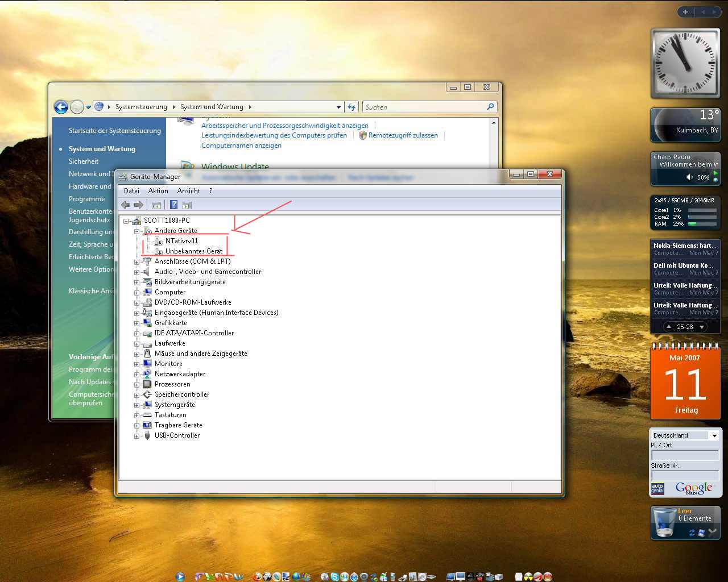The image size is (728, 582).
Task: Click refresh button next to address bar
Action: pos(351,107)
